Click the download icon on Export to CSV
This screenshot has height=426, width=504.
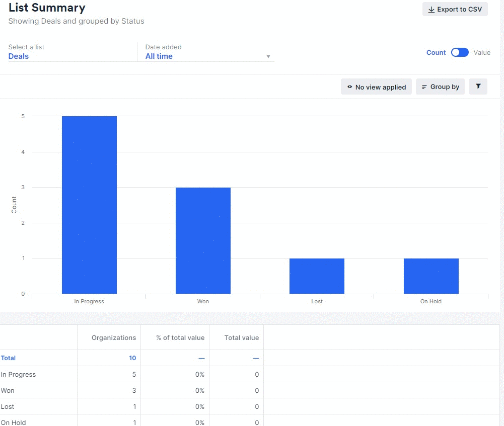(431, 9)
